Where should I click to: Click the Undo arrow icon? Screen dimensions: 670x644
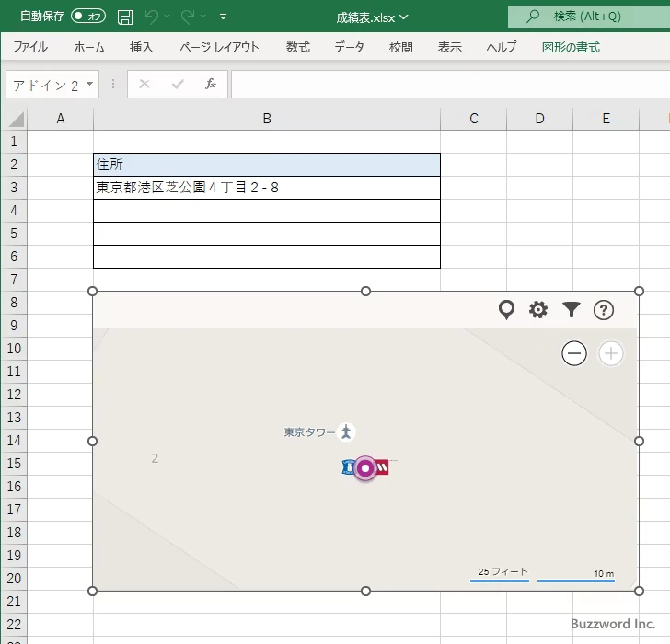tap(152, 17)
